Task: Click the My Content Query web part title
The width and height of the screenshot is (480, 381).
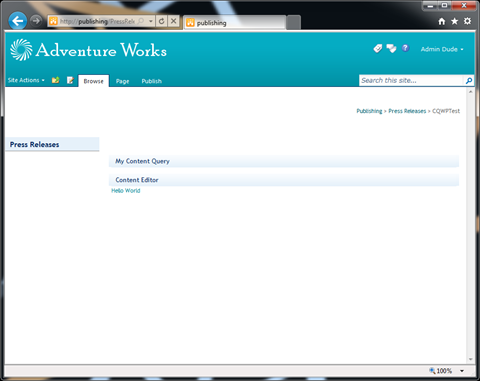Action: [x=142, y=161]
